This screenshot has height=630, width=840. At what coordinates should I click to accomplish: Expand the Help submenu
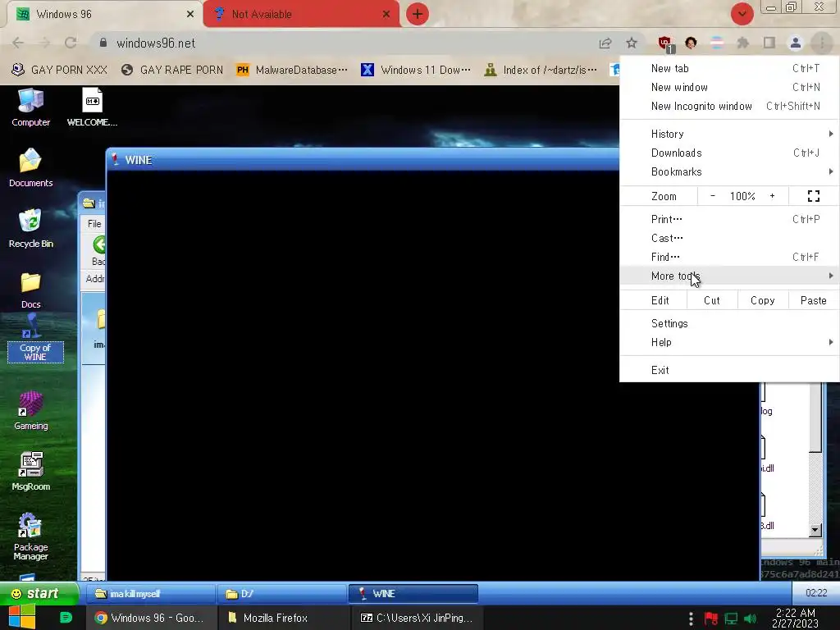point(729,342)
